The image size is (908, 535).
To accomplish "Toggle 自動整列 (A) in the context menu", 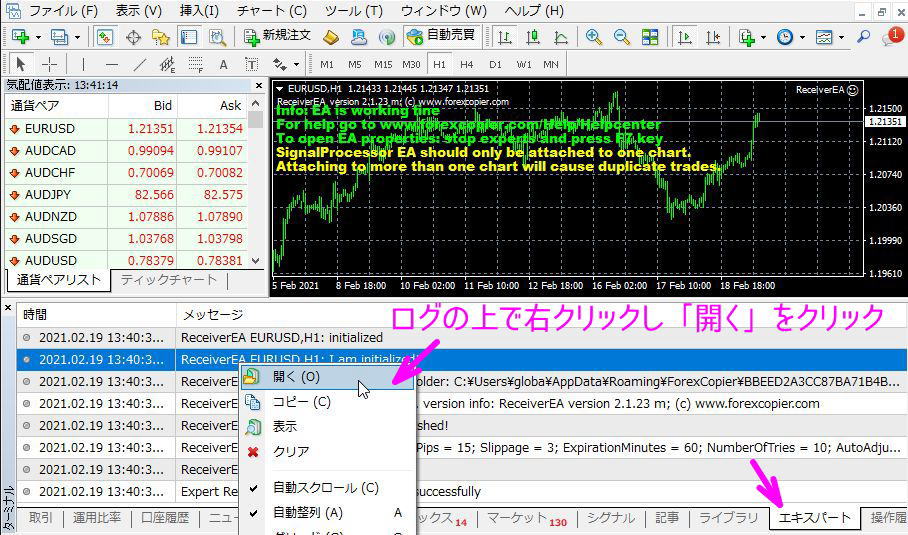I will click(x=308, y=512).
